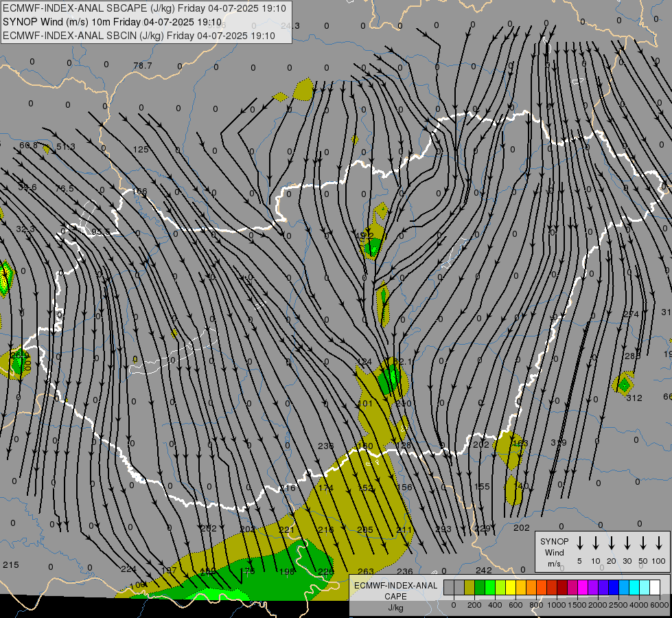The height and width of the screenshot is (618, 672).
Task: Click the 166 value near the border
Action: point(140,192)
